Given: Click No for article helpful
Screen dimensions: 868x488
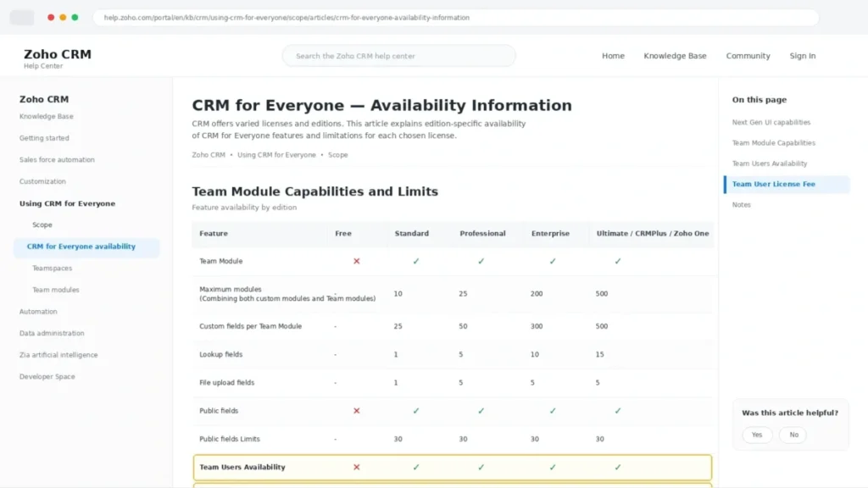Looking at the screenshot, I should click(793, 435).
